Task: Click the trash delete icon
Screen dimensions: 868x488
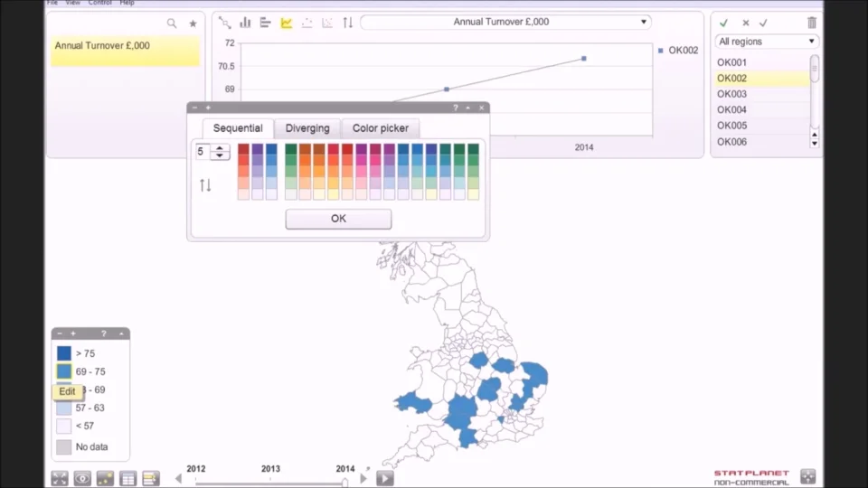Action: 811,23
